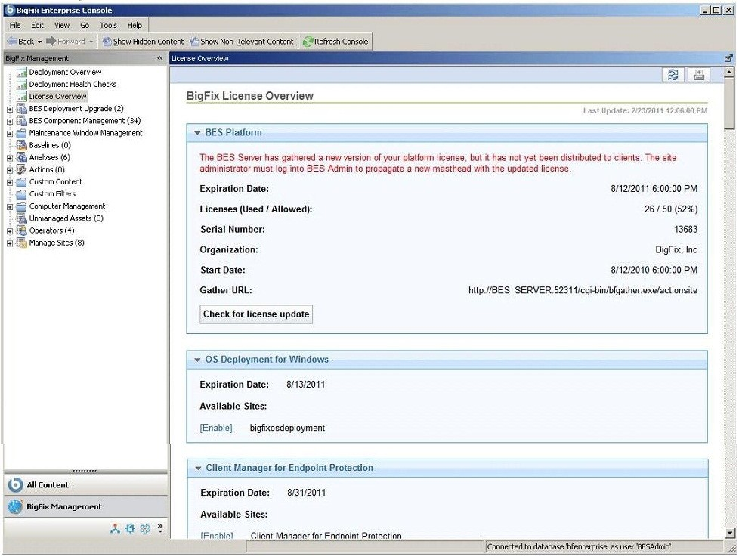Expand the Operators node
This screenshot has height=560, width=739.
coord(10,231)
